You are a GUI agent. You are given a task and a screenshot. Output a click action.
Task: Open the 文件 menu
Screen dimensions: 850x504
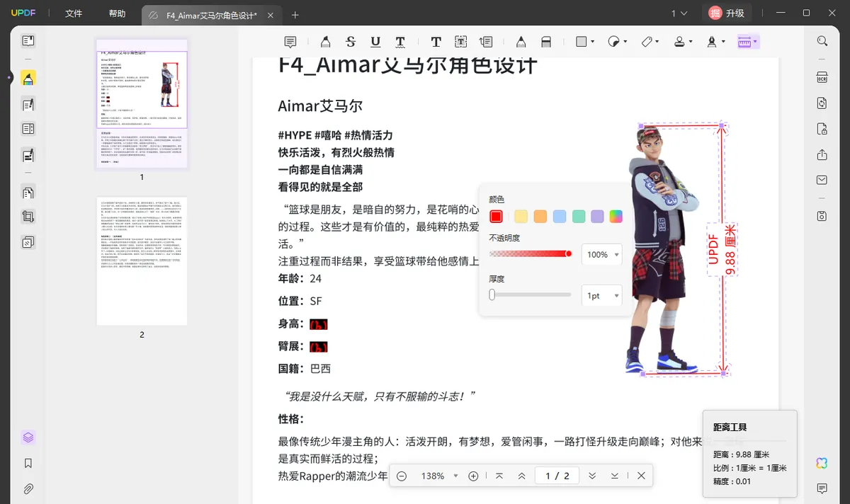74,13
